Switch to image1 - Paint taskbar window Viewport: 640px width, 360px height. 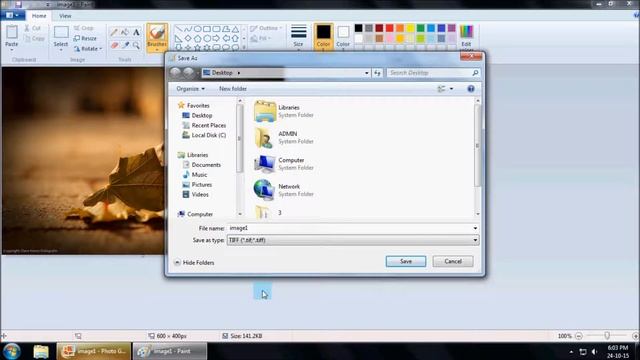point(170,351)
